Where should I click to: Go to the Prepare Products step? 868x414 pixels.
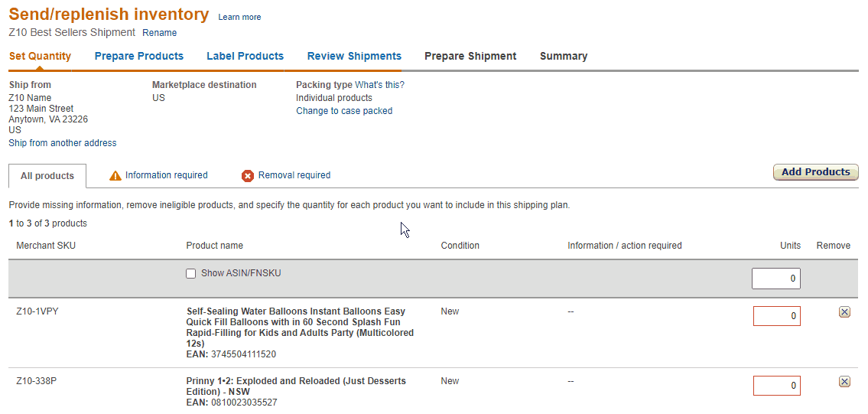139,57
